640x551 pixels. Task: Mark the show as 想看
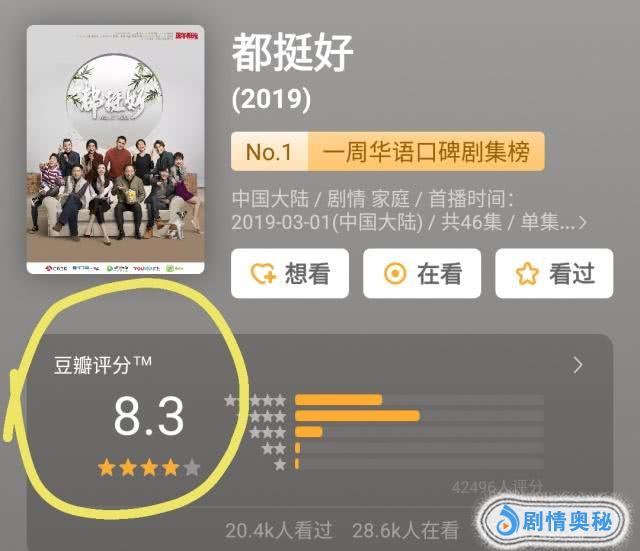290,273
